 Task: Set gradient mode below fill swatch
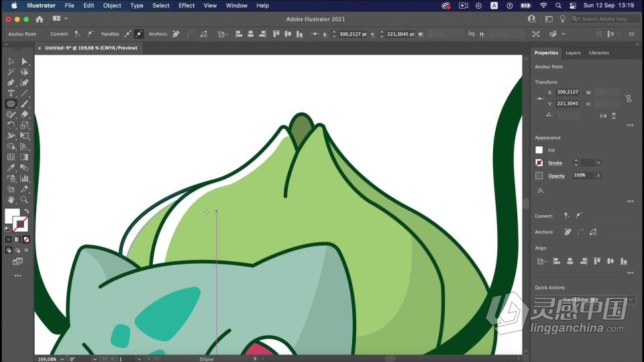point(17,239)
